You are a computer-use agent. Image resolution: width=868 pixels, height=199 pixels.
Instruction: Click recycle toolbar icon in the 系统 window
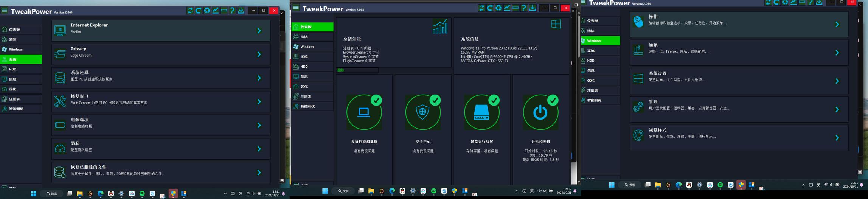[x=207, y=11]
